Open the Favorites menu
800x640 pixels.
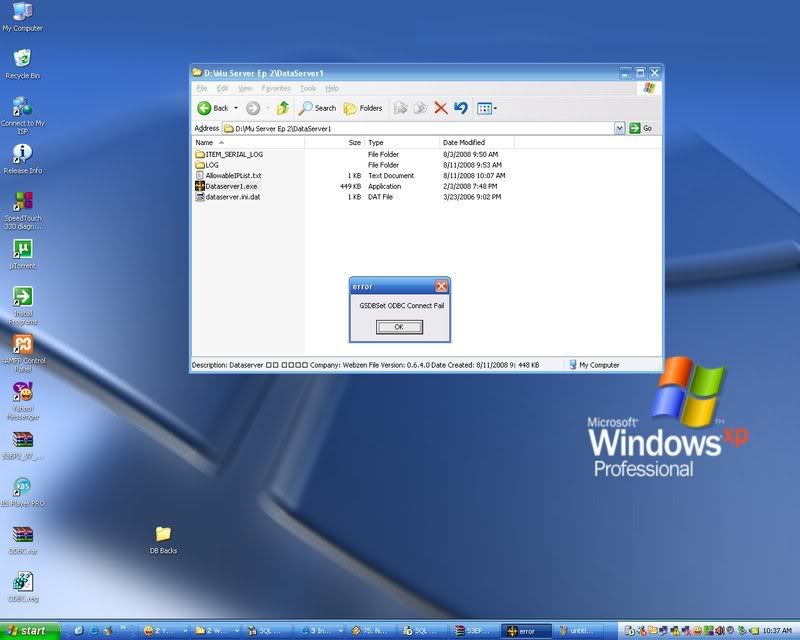click(275, 88)
